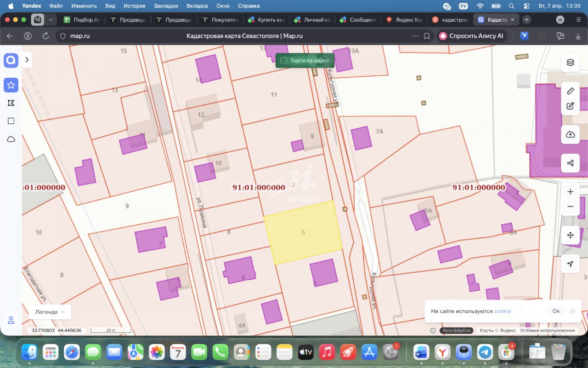Expand the Легенда legend panel
The width and height of the screenshot is (588, 368).
tap(50, 312)
